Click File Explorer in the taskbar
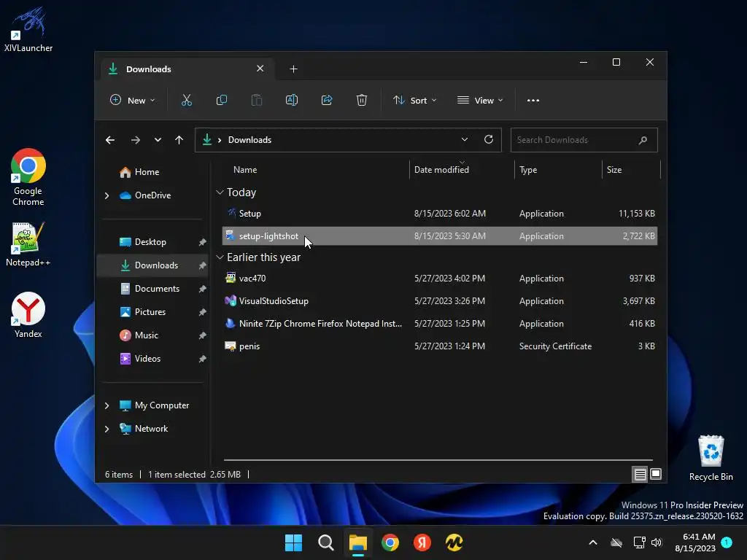747x560 pixels. tap(357, 542)
